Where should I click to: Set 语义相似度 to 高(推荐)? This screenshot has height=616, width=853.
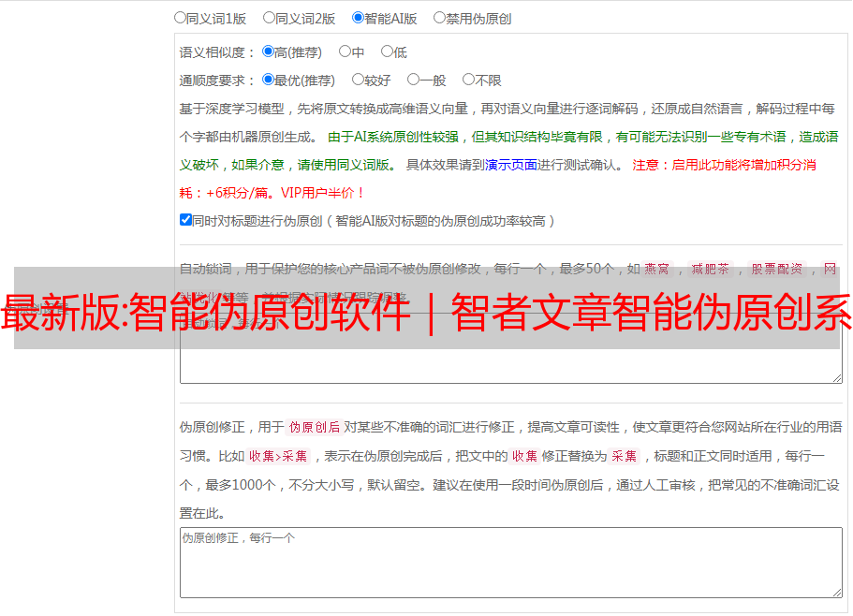tap(268, 51)
